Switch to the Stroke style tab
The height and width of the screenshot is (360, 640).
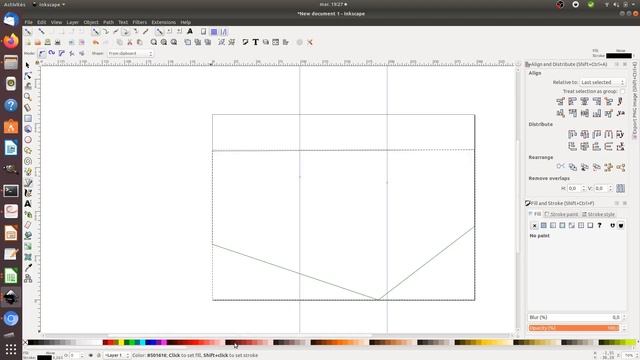pos(598,214)
